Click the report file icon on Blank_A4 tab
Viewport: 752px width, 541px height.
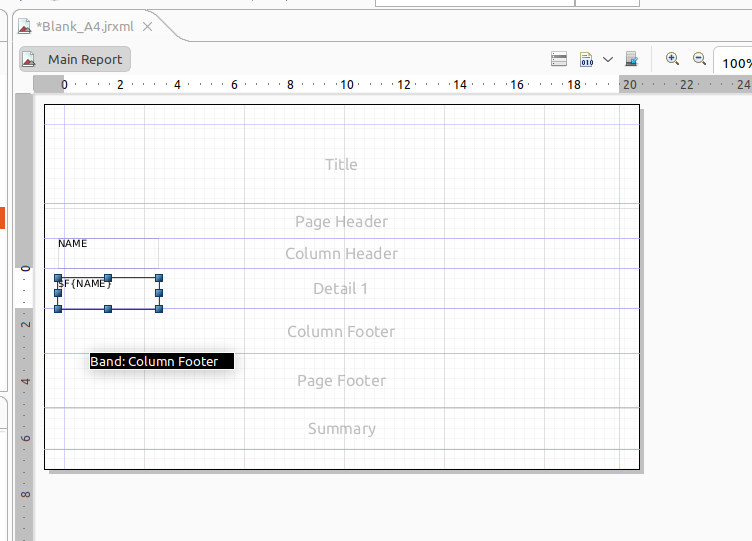click(25, 26)
